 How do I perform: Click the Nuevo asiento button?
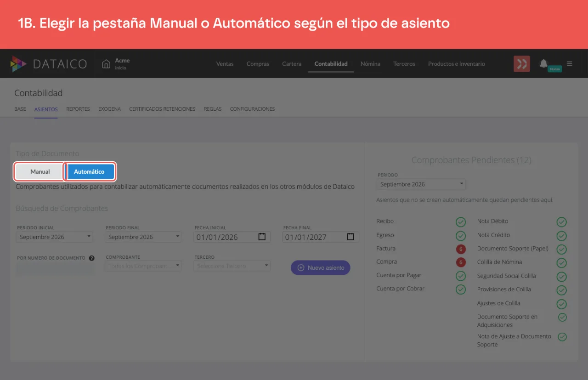click(x=321, y=267)
